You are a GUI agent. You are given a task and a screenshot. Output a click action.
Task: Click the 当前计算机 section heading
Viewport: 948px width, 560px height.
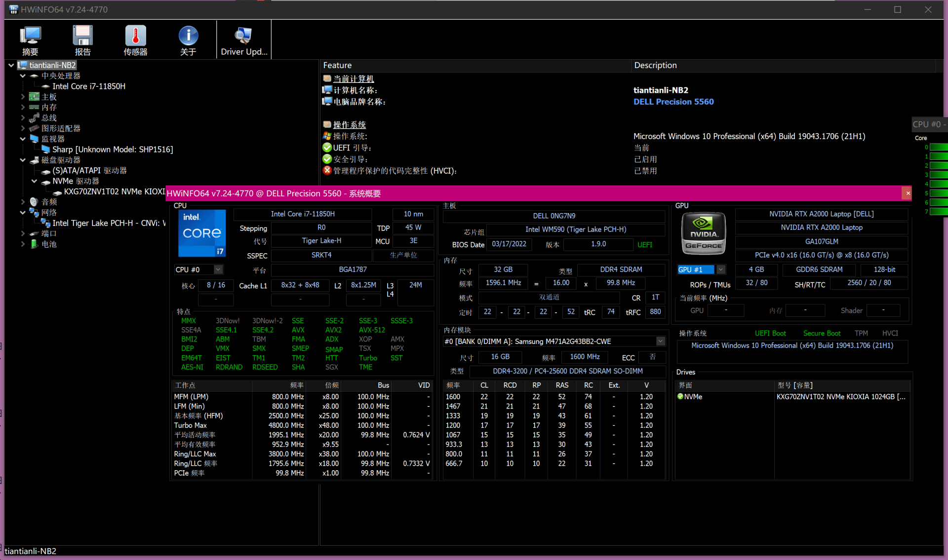click(x=354, y=79)
